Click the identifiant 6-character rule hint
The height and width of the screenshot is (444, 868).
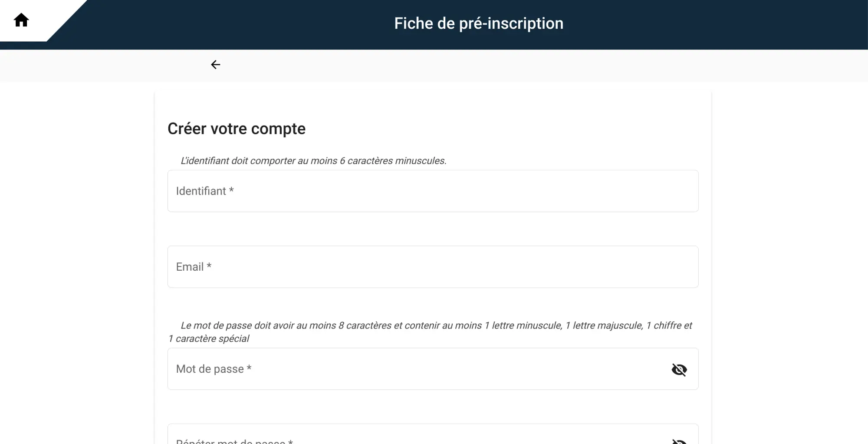click(x=313, y=161)
